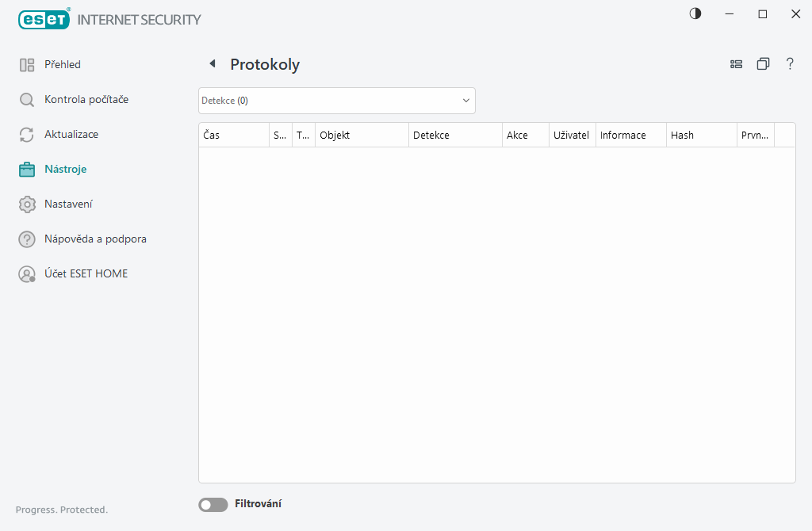Click the copy logs icon
Screen dimensions: 812x531
click(x=763, y=63)
